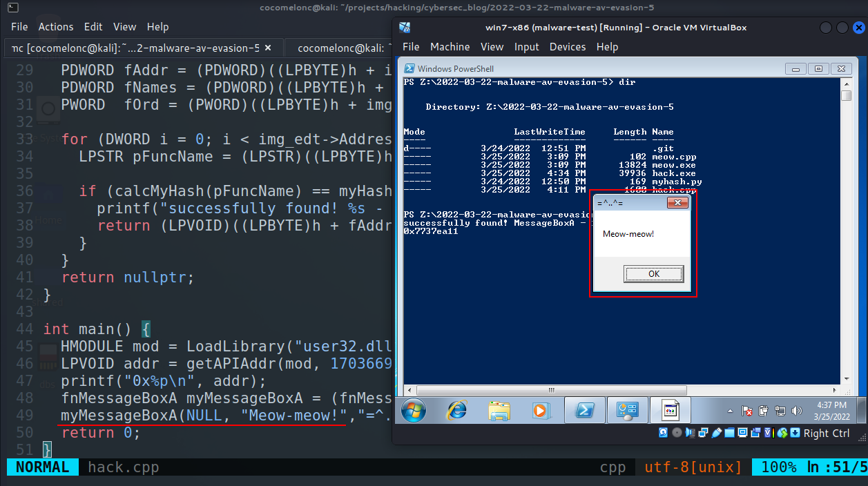
Task: Switch to the second cocomelonc terminal tab
Action: (342, 48)
